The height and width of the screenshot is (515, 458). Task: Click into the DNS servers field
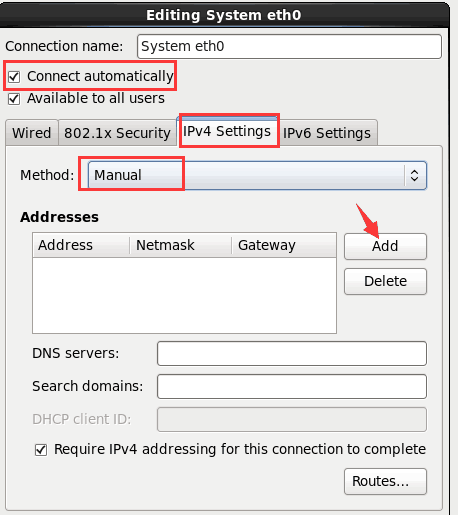tap(292, 353)
